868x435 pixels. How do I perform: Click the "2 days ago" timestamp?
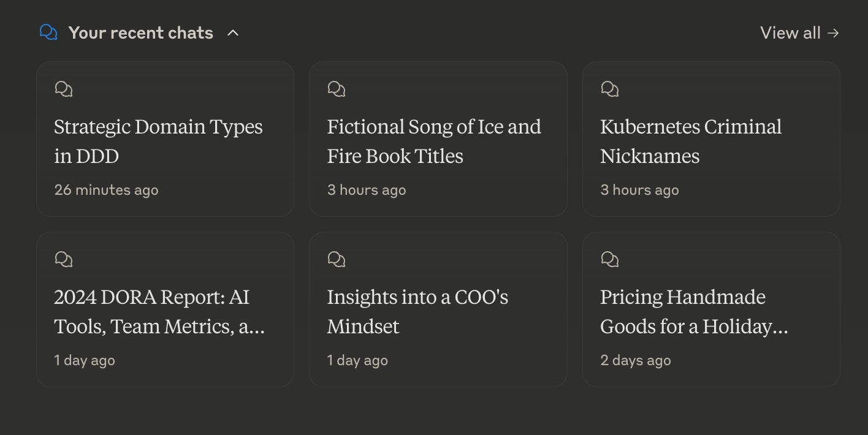636,360
